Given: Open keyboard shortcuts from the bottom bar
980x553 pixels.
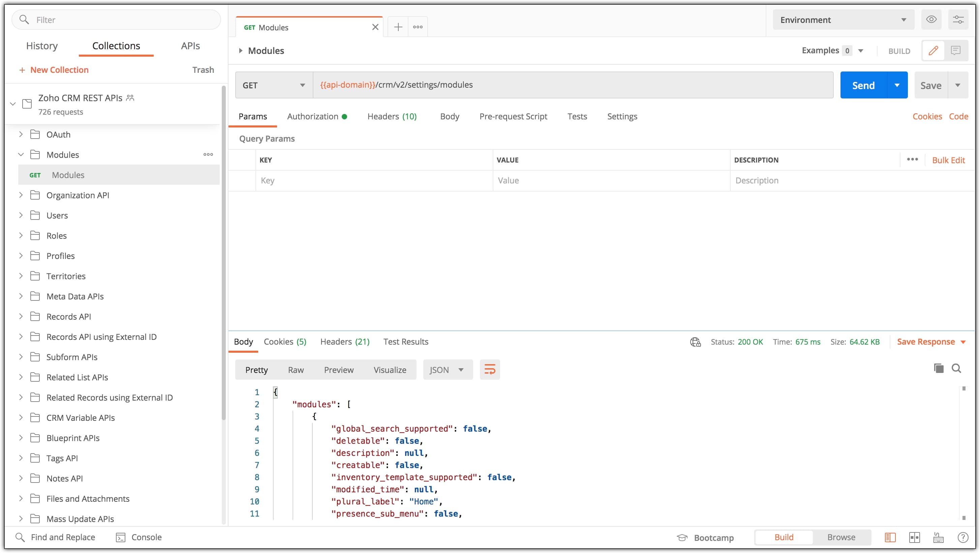Looking at the screenshot, I should pos(938,537).
